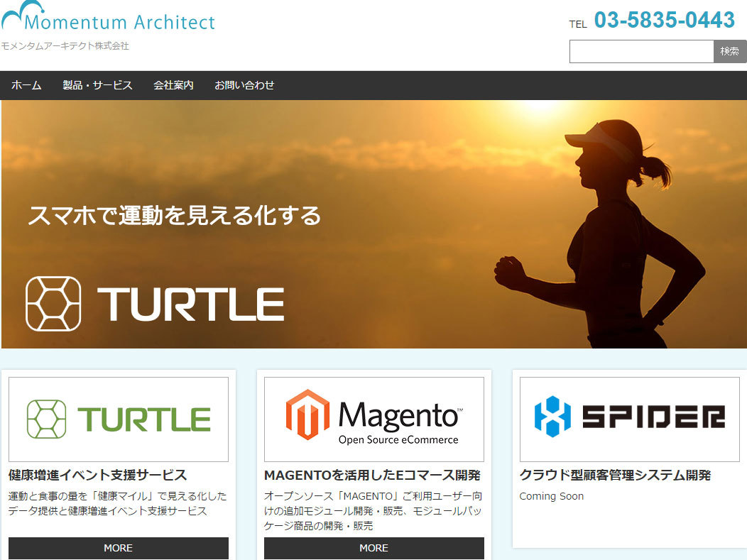
Task: Click the green turtle shell icon
Action: 47,419
